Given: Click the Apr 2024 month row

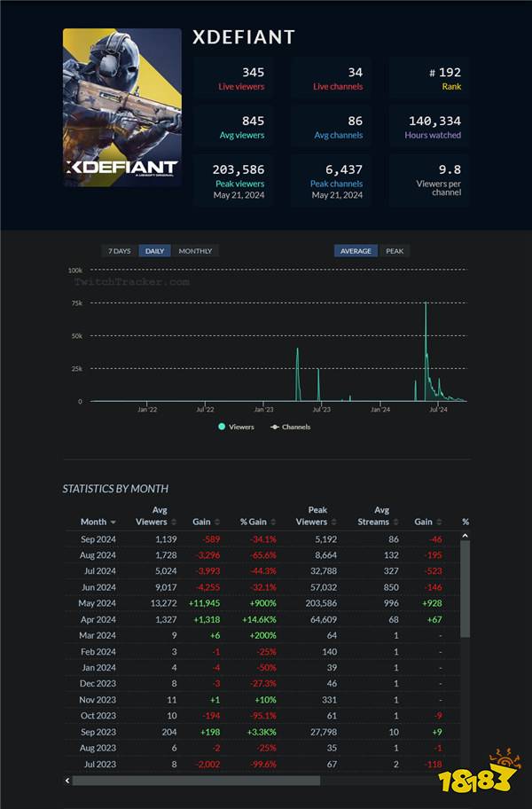Looking at the screenshot, I should click(262, 620).
